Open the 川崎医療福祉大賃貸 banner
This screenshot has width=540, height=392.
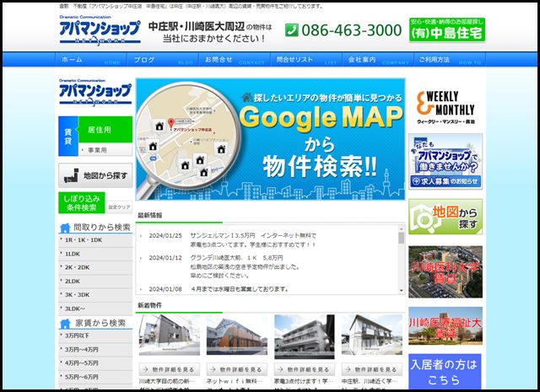tap(445, 326)
